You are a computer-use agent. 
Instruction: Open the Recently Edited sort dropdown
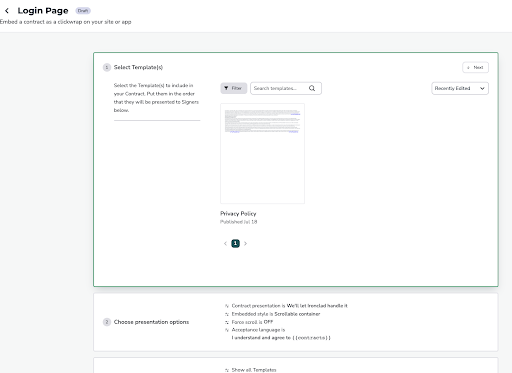click(460, 88)
